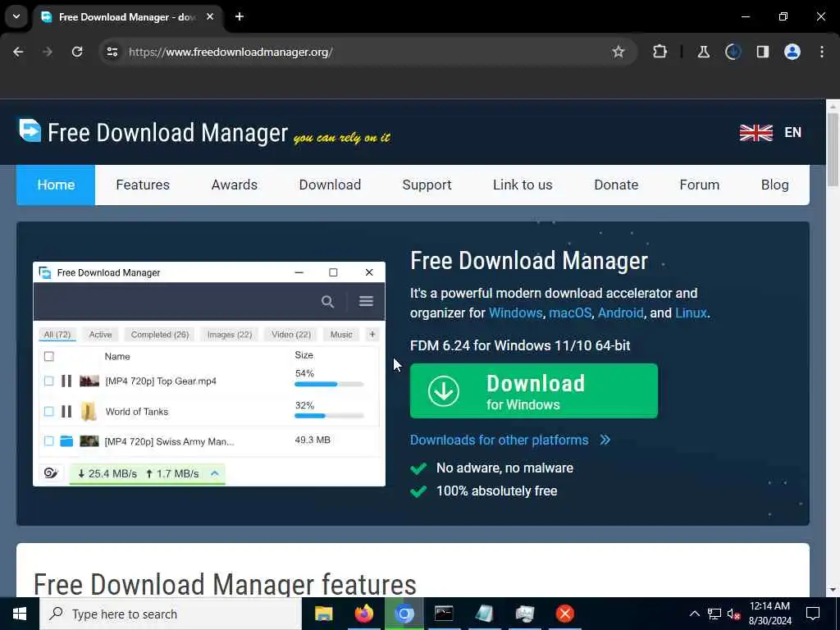Open the Windows Start button
The height and width of the screenshot is (630, 840).
20,614
